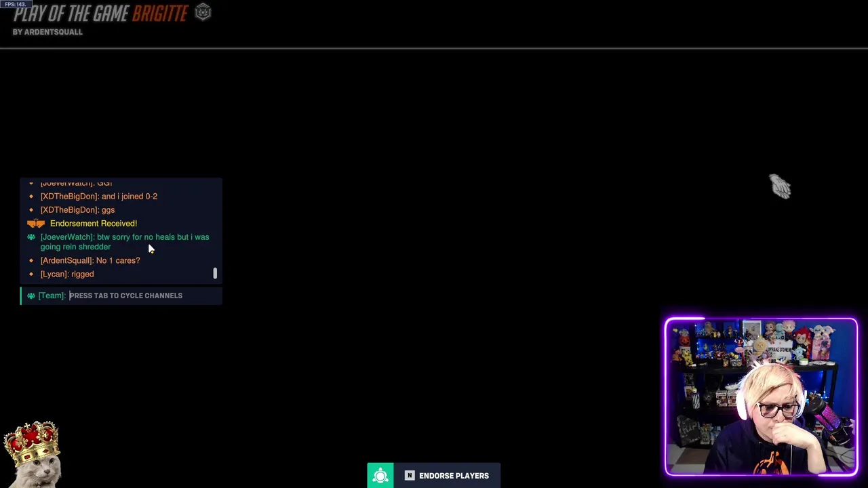Click XDTheBigDon's 'and i joined 0-2' message
Viewport: 868px width, 488px height.
[x=99, y=197]
